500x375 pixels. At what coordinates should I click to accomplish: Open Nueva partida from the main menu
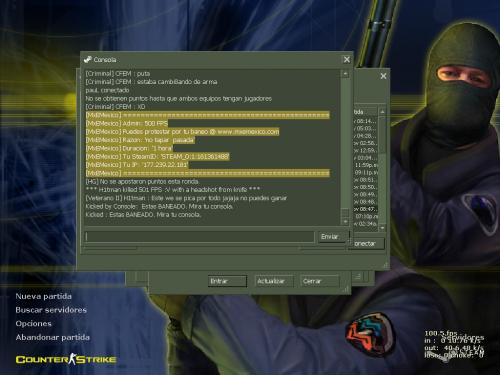click(43, 296)
